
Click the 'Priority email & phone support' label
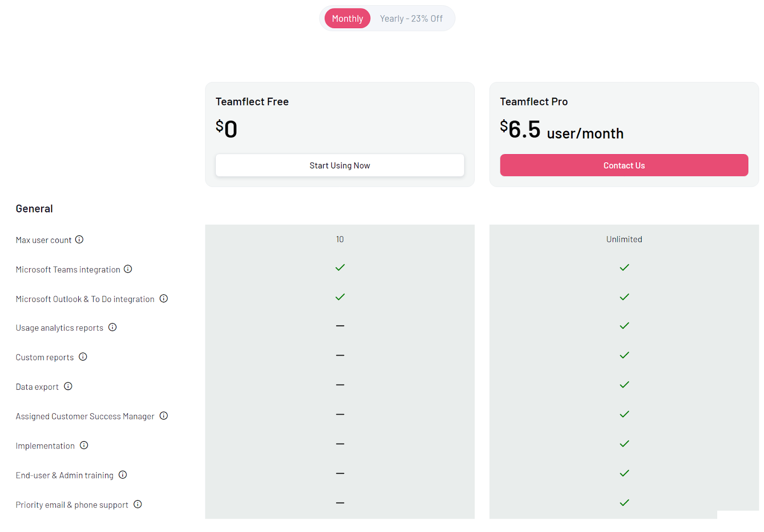pyautogui.click(x=72, y=505)
